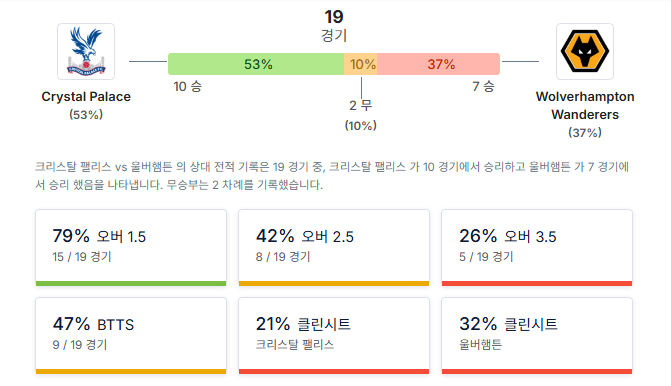Click the Crystal Palace club crest

86,51
